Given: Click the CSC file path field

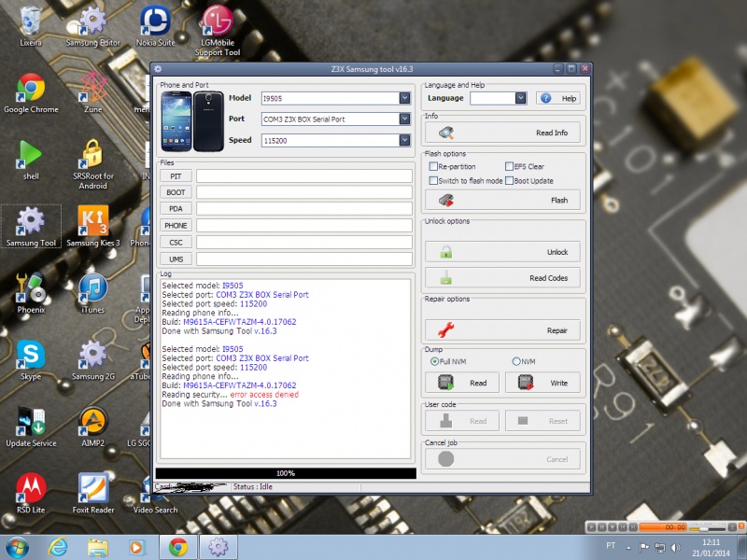Looking at the screenshot, I should point(304,243).
